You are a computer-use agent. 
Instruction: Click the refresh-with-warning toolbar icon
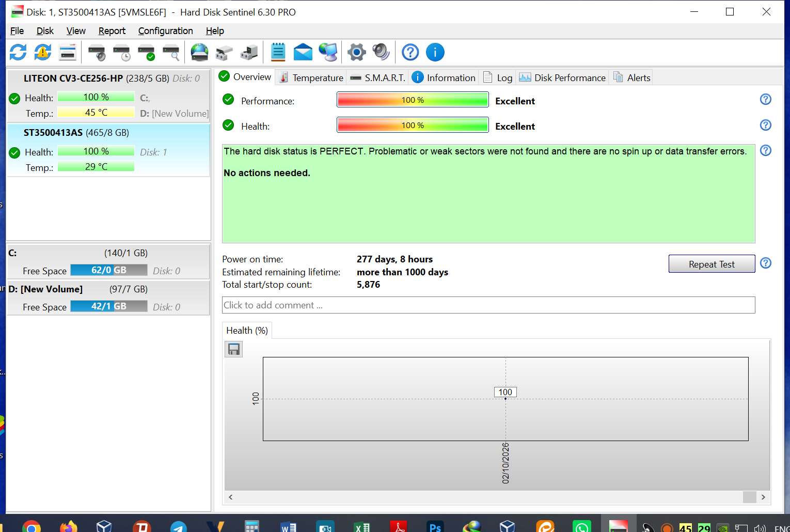[43, 52]
